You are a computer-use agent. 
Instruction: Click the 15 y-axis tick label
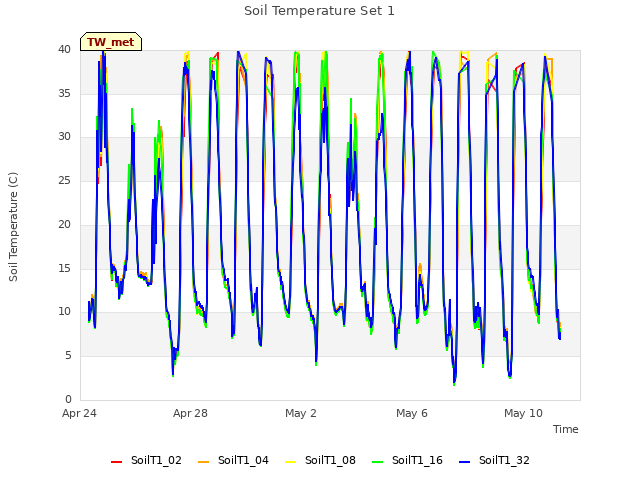pos(64,268)
